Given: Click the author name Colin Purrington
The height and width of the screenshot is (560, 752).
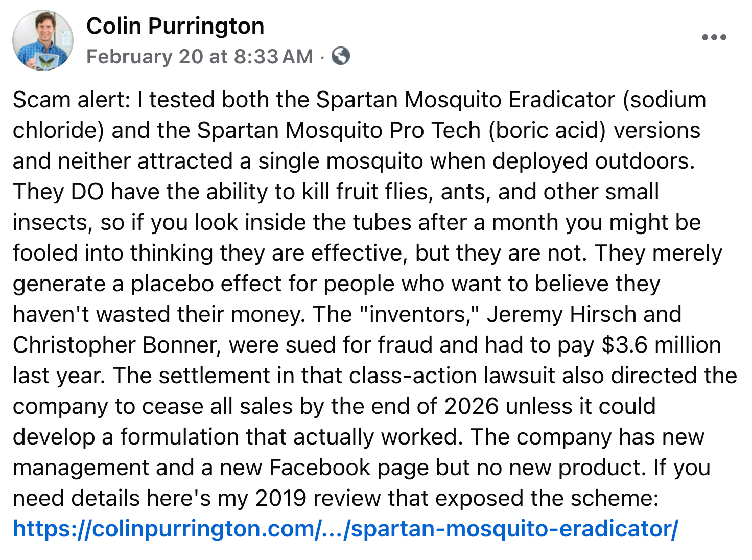Looking at the screenshot, I should [175, 26].
